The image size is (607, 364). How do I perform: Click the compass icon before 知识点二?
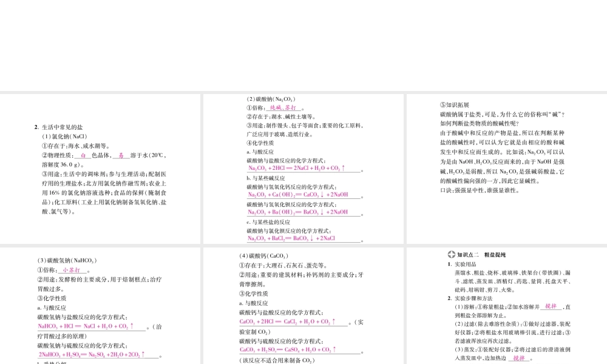point(450,255)
